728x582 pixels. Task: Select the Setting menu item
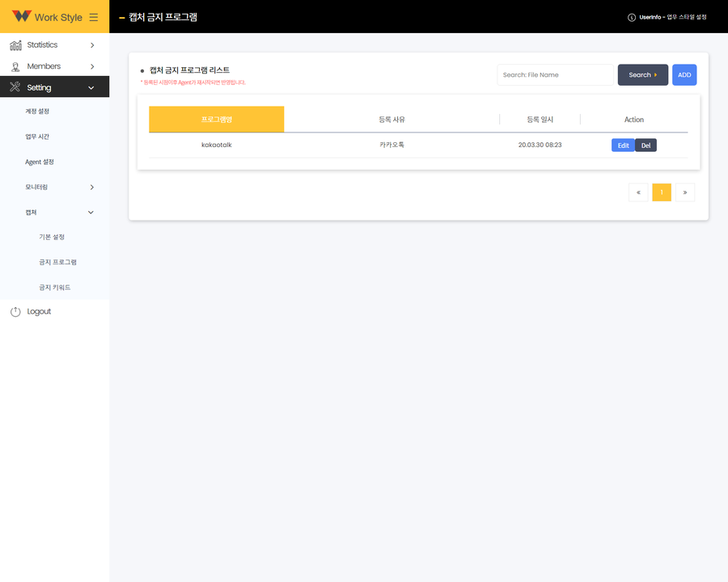click(55, 86)
